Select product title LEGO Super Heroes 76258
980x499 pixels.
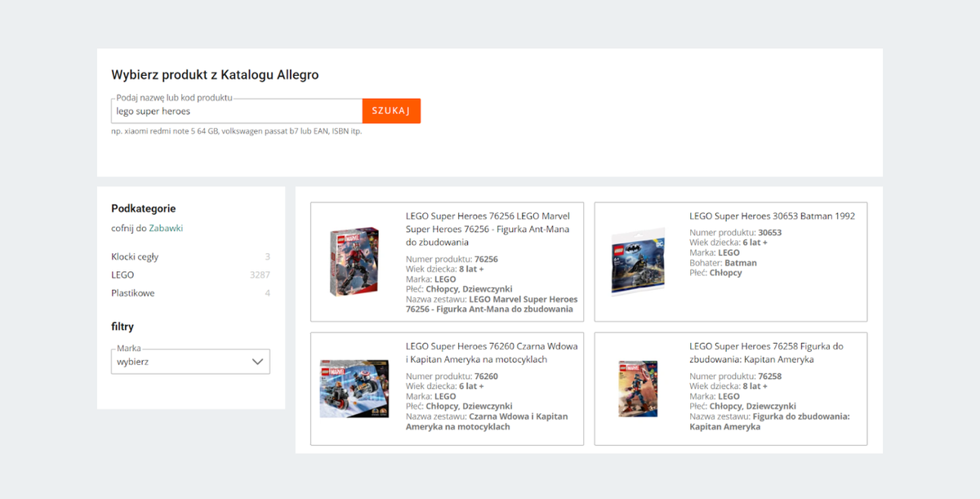point(766,353)
